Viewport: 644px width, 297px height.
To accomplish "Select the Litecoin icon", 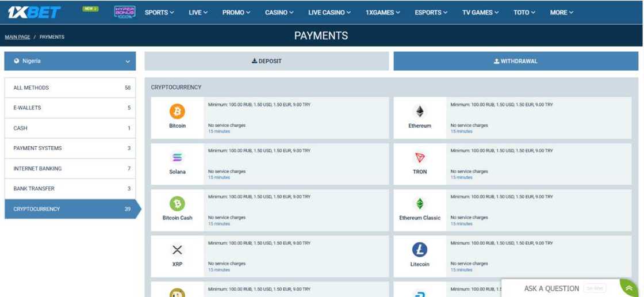I will 420,249.
